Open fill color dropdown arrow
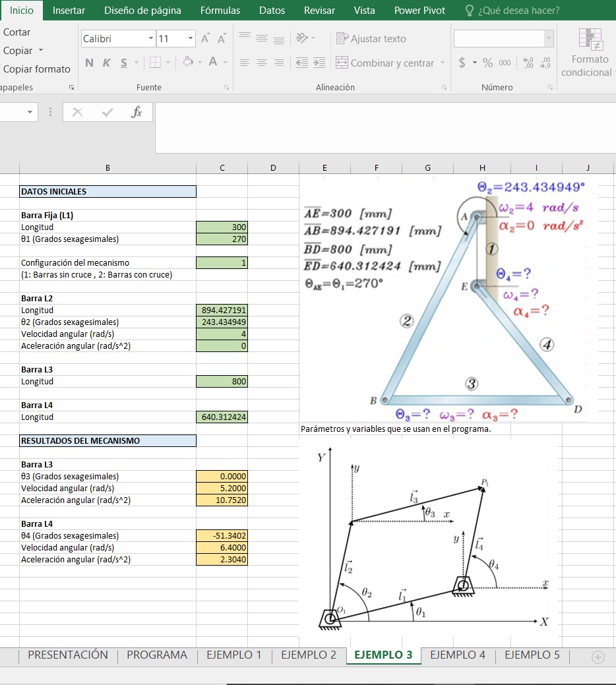This screenshot has height=685, width=616. [x=200, y=63]
